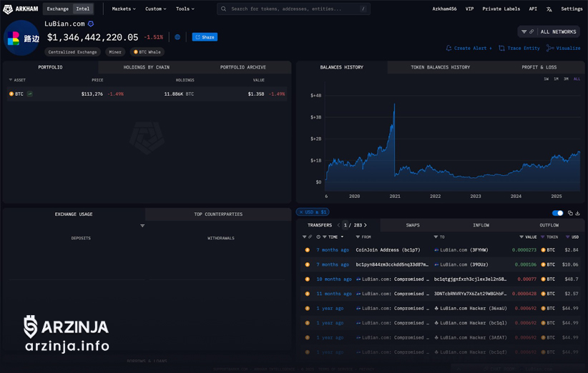The image size is (588, 373).
Task: Switch to the Inflow tab
Action: click(481, 226)
